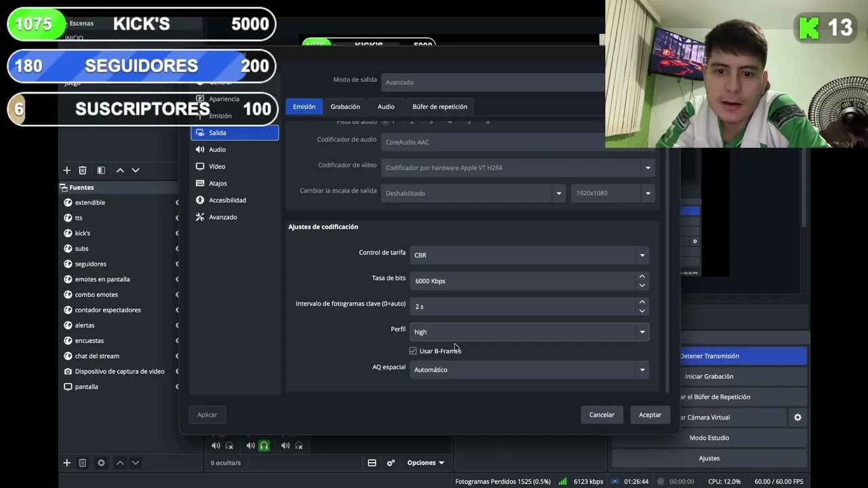Viewport: 868px width, 488px height.
Task: Switch to the Búfer de repetición tab
Action: pos(439,106)
